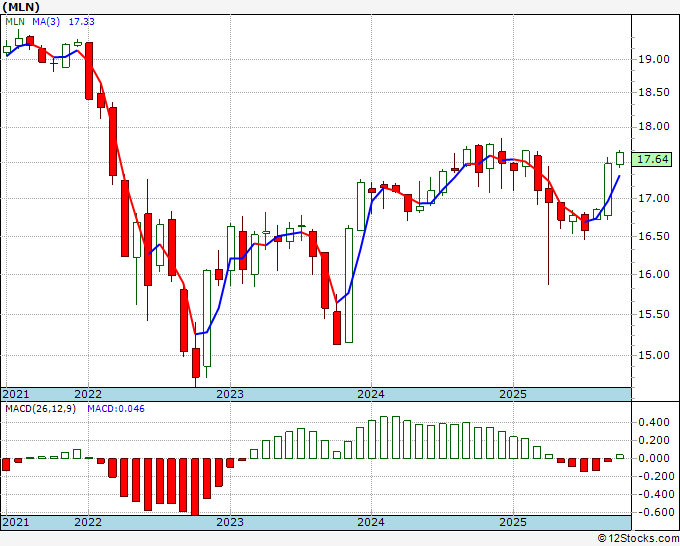The height and width of the screenshot is (546, 680).
Task: Click the 15.00 price axis label
Action: [x=654, y=356]
